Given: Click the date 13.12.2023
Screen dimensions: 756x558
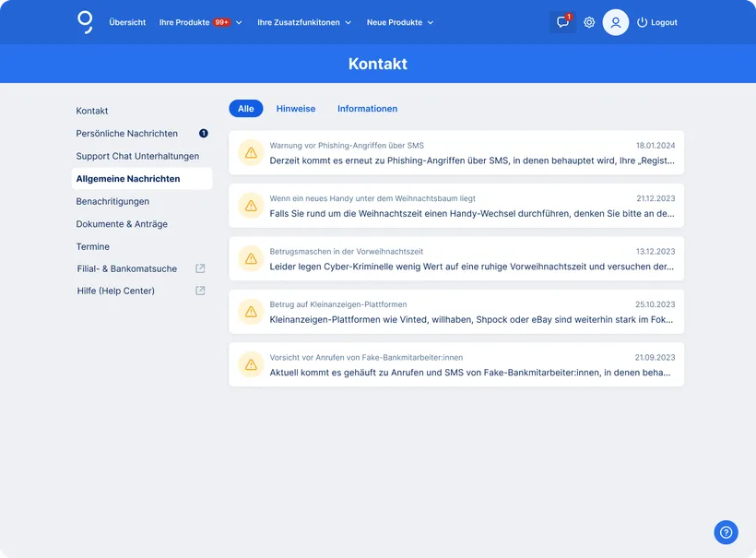Looking at the screenshot, I should tap(656, 252).
